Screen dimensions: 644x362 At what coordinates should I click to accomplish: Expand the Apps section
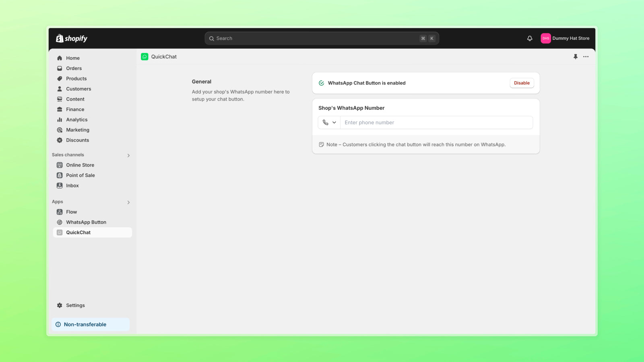tap(128, 202)
